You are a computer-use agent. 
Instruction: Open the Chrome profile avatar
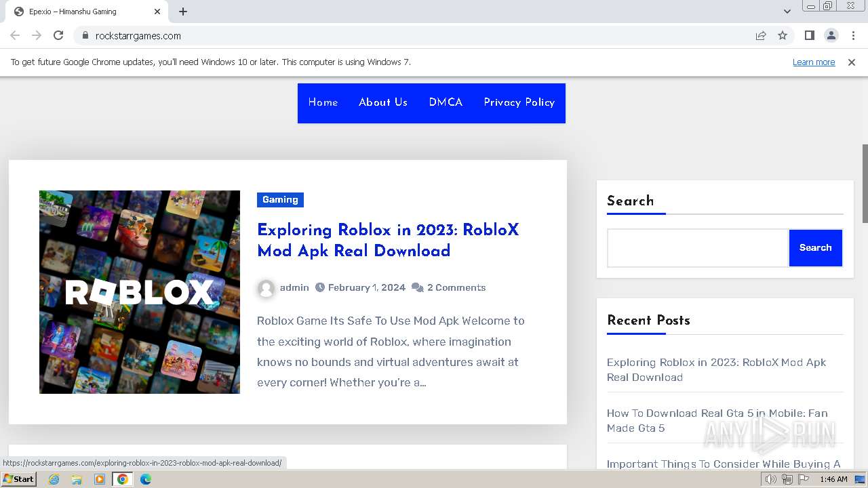(x=831, y=35)
